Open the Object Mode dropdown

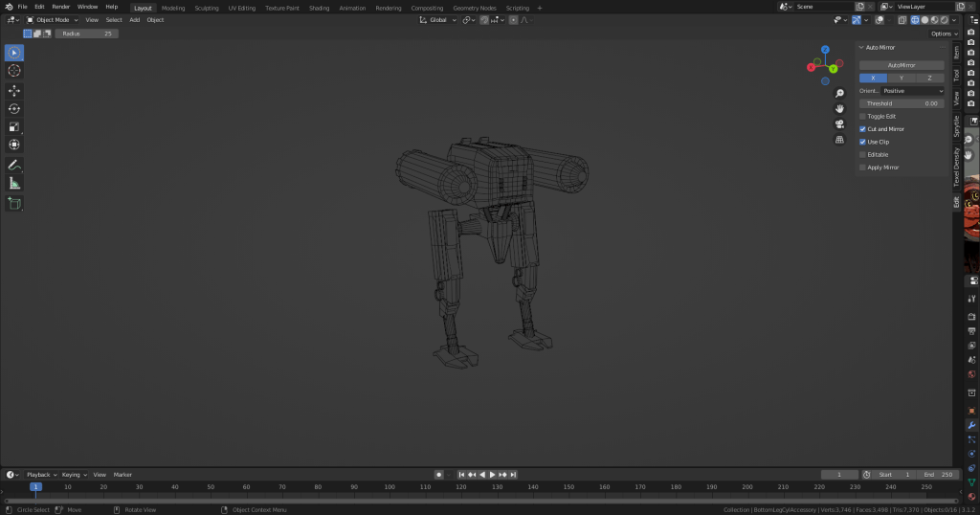pyautogui.click(x=52, y=19)
